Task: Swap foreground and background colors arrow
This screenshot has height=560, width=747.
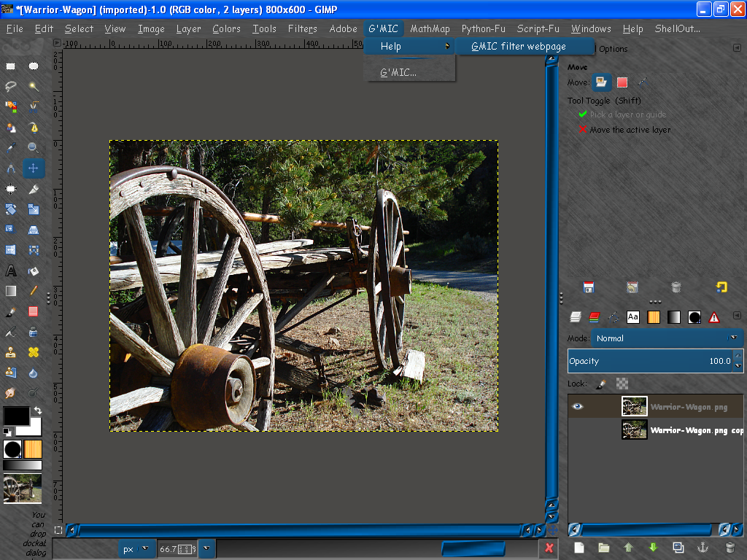Action: click(x=38, y=411)
